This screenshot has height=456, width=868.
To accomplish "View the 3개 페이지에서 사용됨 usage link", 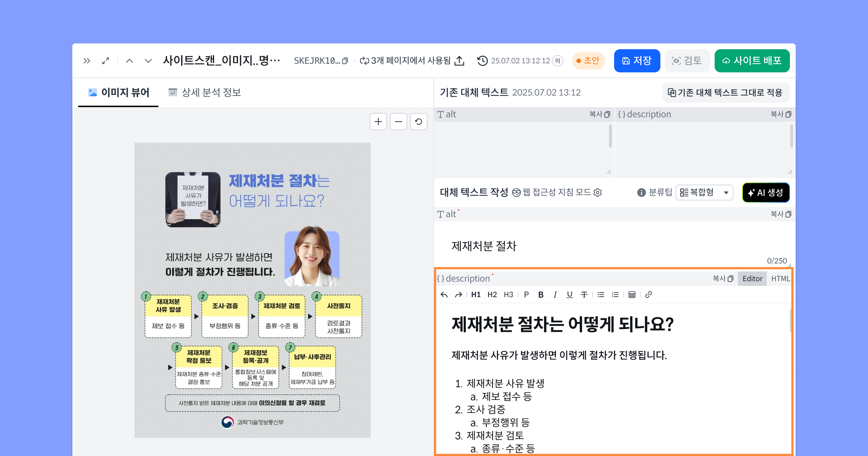I will (405, 61).
